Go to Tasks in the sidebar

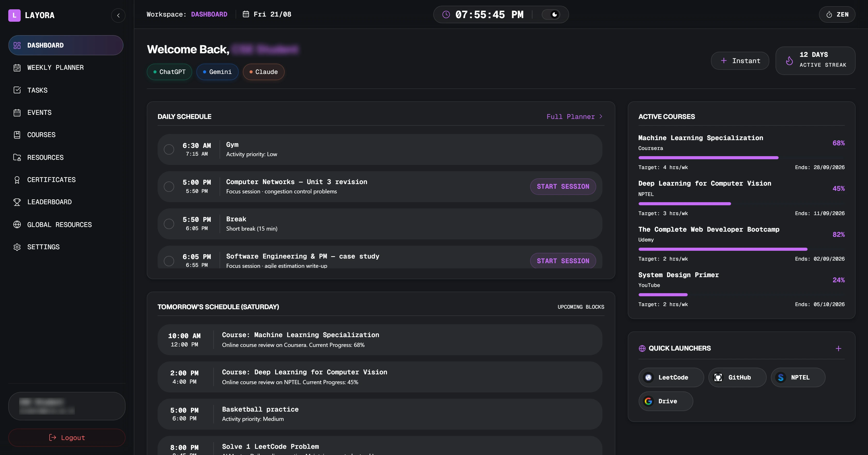click(x=66, y=90)
